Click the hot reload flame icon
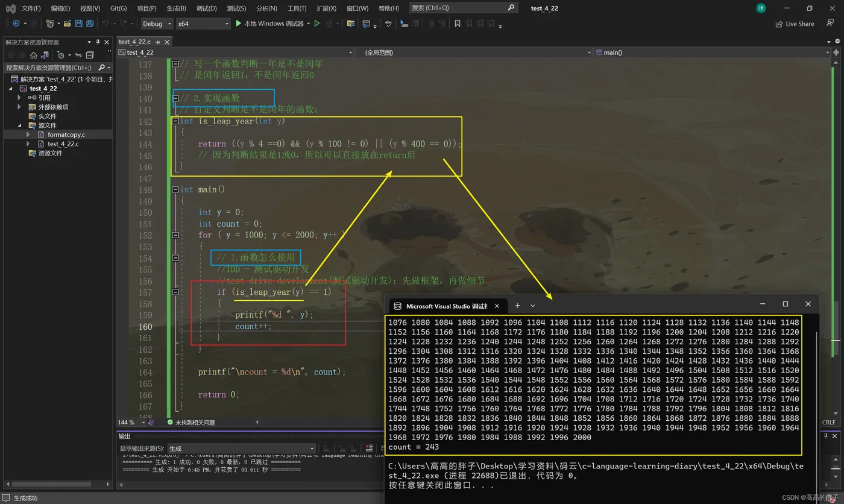The height and width of the screenshot is (504, 844). tap(329, 24)
